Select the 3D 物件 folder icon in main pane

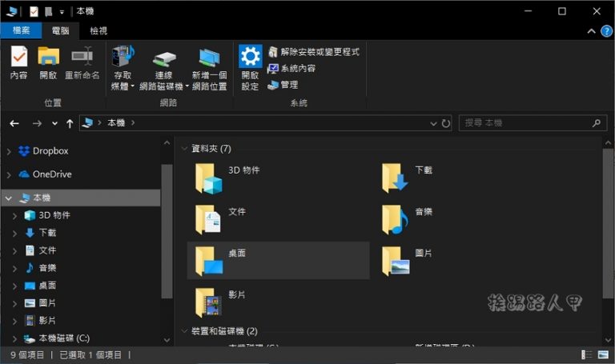208,178
